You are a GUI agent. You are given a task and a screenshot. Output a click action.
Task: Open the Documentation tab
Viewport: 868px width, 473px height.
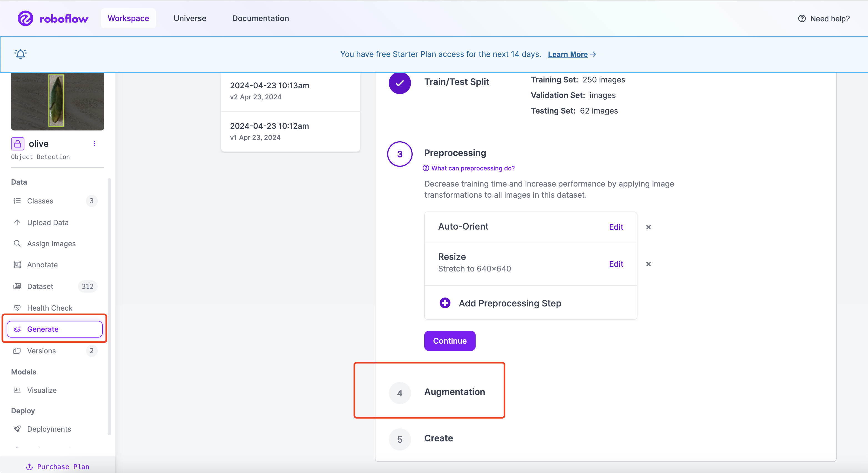260,18
